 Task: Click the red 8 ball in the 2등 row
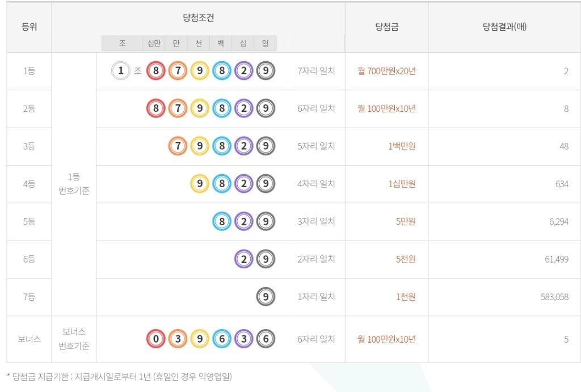click(x=155, y=108)
